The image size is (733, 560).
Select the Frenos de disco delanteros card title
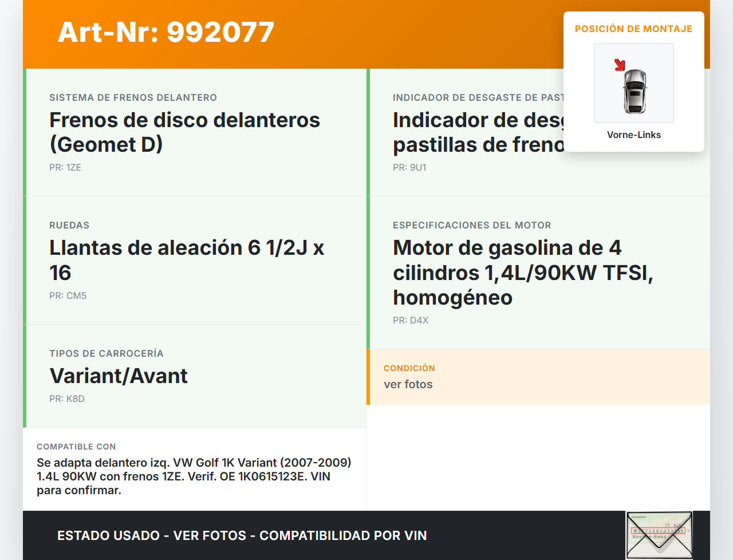pyautogui.click(x=184, y=132)
